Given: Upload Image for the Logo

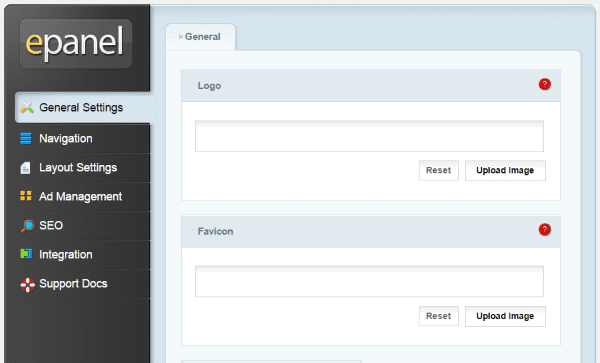Looking at the screenshot, I should (505, 170).
